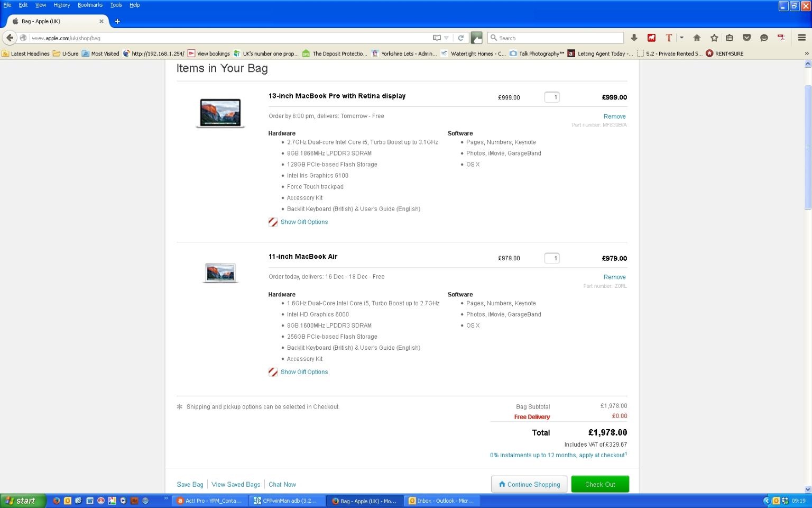Click the MacBook Pro product thumbnail
The height and width of the screenshot is (508, 812).
[x=220, y=113]
